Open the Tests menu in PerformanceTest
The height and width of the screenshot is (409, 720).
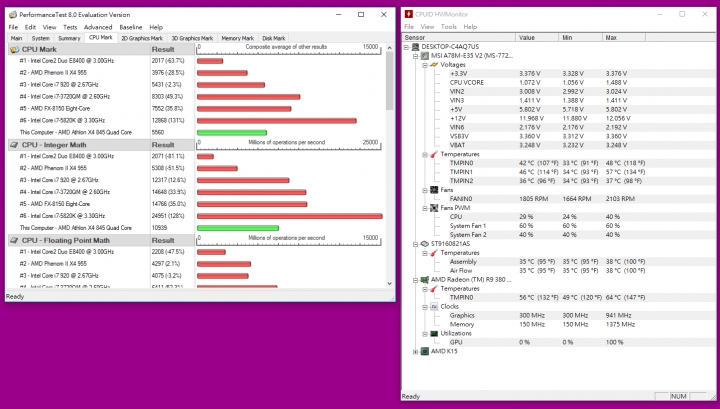pyautogui.click(x=70, y=27)
